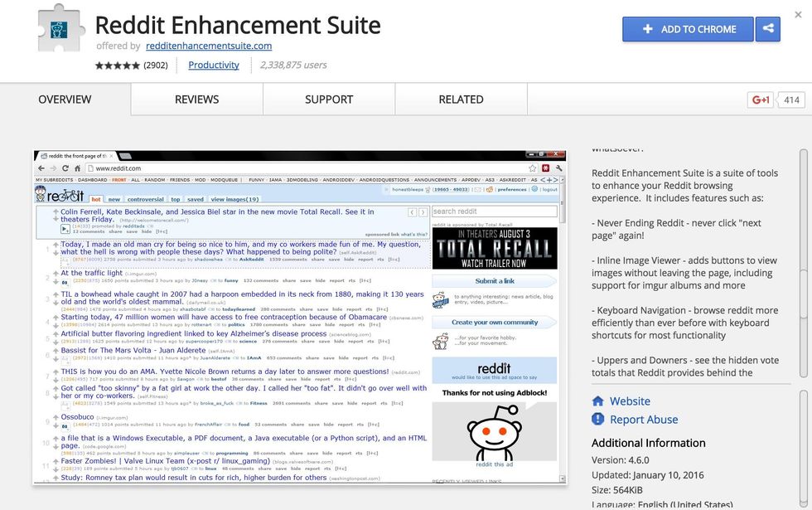Viewport: 812px width, 510px height.
Task: Select the Related tab
Action: pos(461,100)
